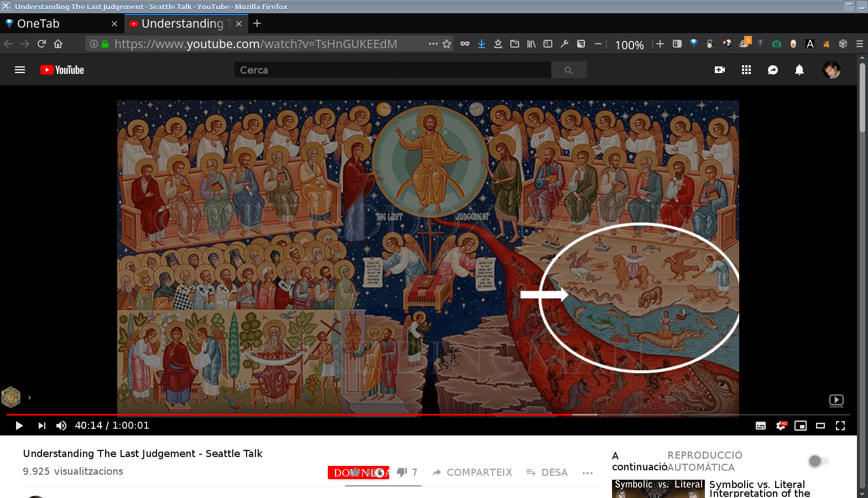868x498 pixels.
Task: Open the account avatar menu
Action: [832, 70]
